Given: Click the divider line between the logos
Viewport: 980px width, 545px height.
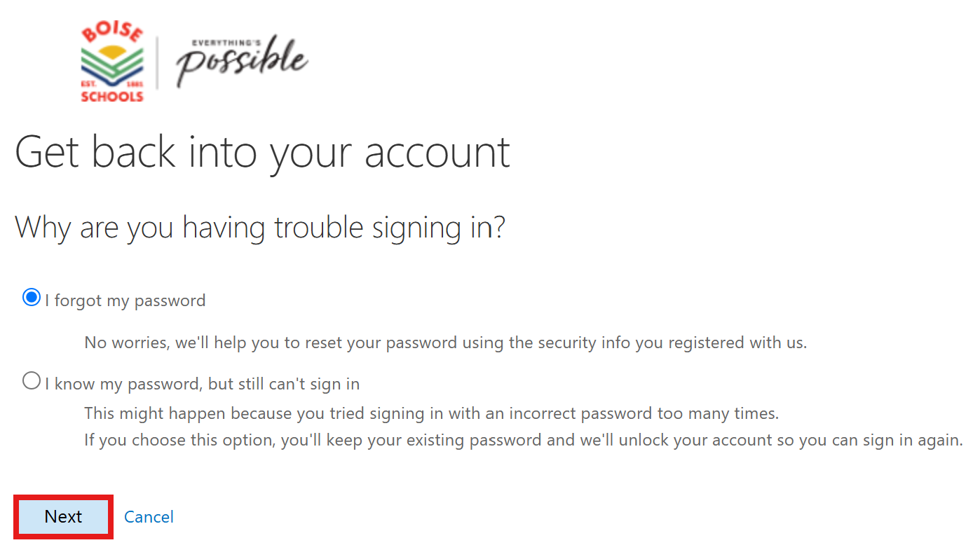Looking at the screenshot, I should click(157, 63).
